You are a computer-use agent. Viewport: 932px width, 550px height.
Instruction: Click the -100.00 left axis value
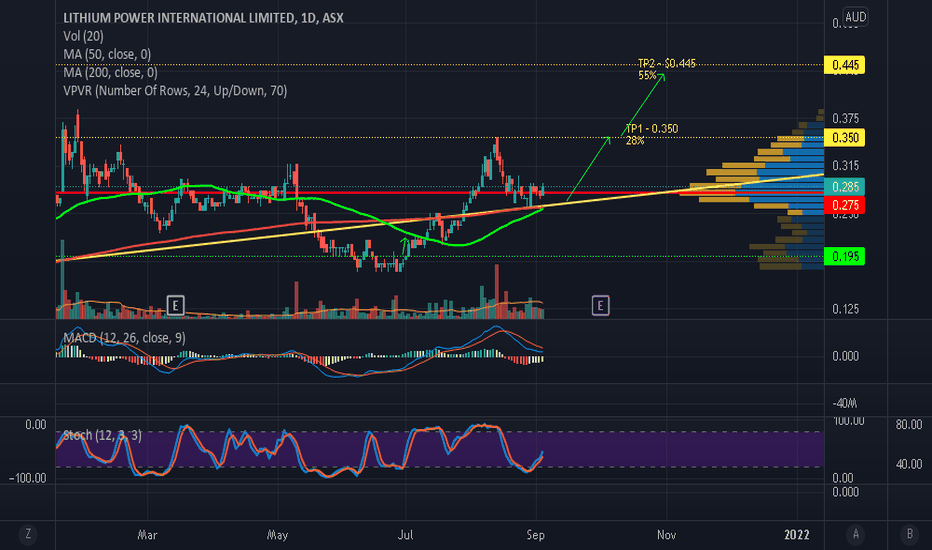pos(27,478)
